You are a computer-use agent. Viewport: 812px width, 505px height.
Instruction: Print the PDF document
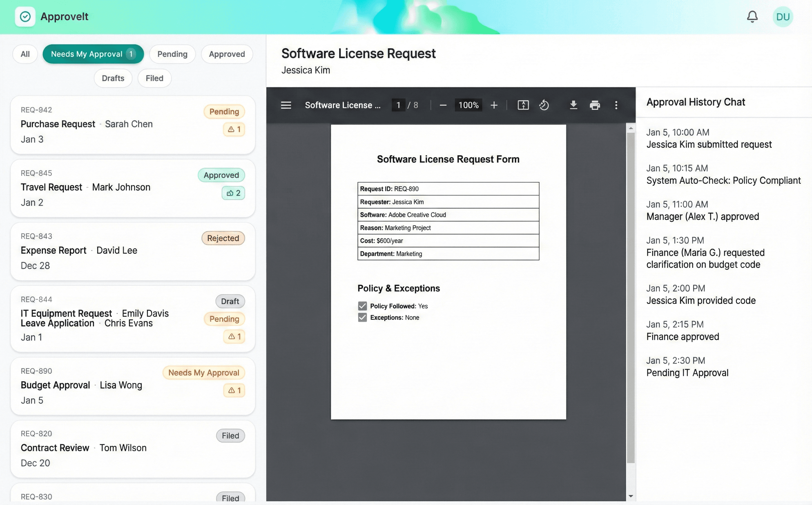point(595,105)
